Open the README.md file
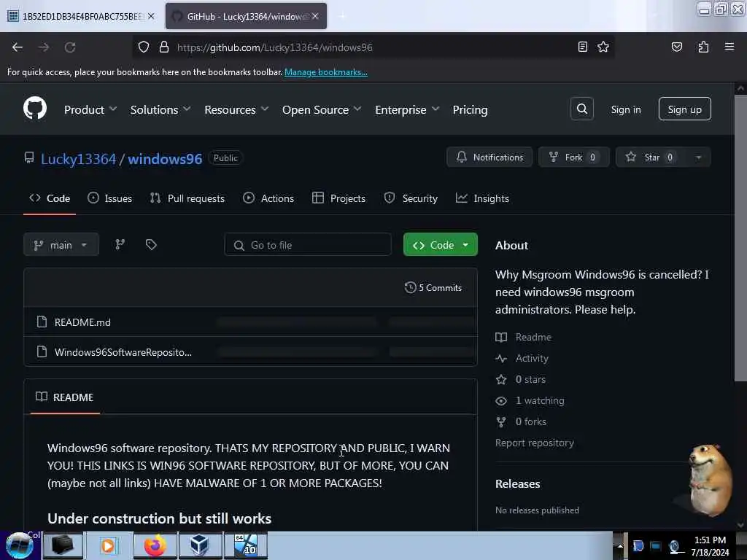Viewport: 747px width, 560px height. click(x=82, y=322)
